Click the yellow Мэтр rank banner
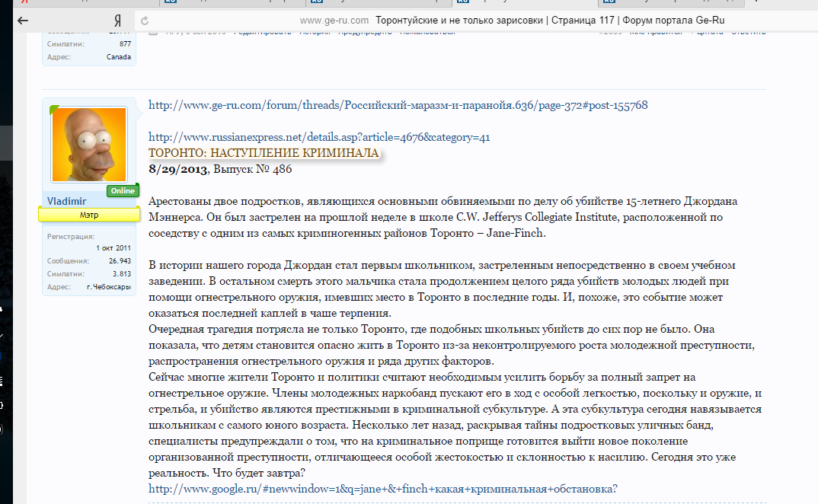 [89, 215]
